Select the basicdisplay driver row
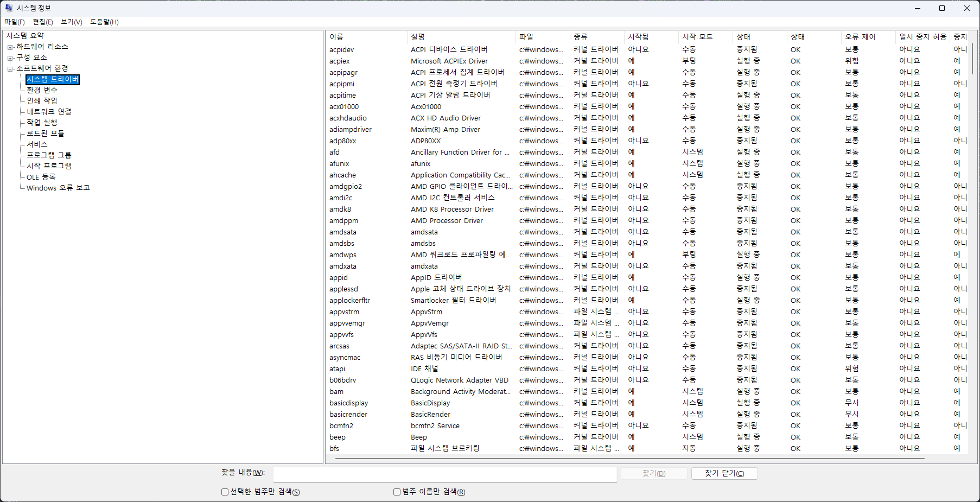The image size is (980, 502). pyautogui.click(x=647, y=403)
